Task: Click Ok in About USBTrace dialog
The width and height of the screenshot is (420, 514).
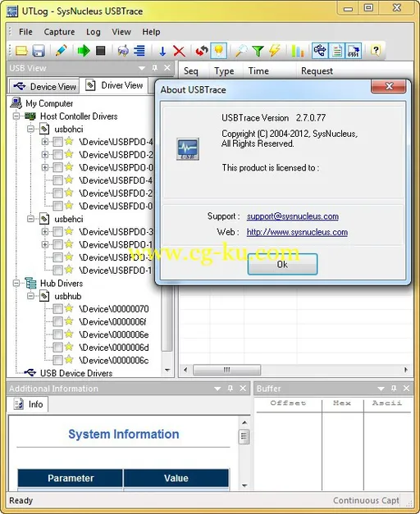Action: [282, 264]
